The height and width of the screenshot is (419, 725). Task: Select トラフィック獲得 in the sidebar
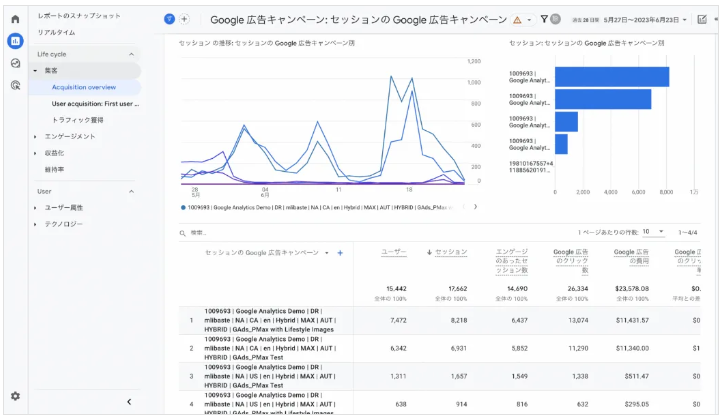[x=78, y=119]
